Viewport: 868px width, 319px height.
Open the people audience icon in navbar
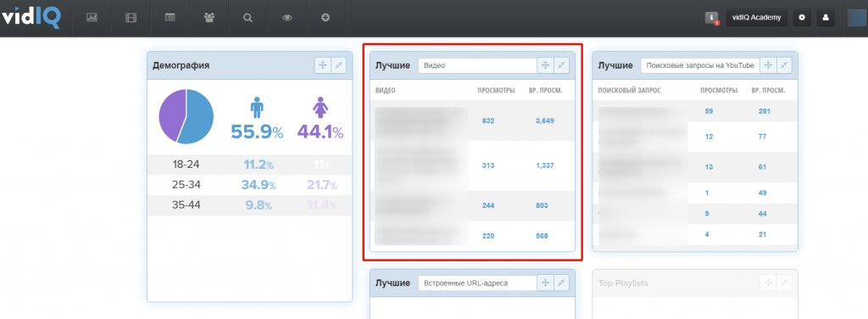(x=209, y=18)
